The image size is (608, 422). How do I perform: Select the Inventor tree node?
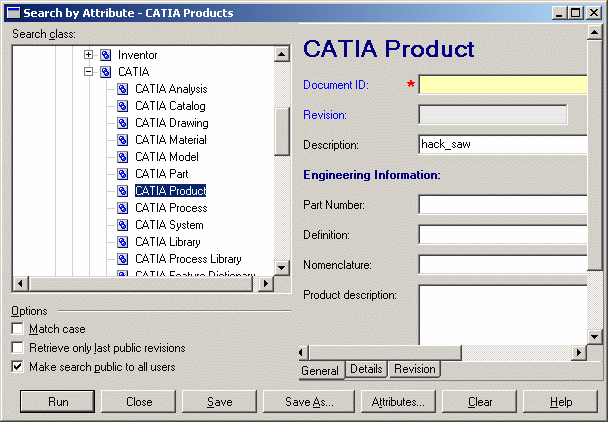tap(138, 55)
